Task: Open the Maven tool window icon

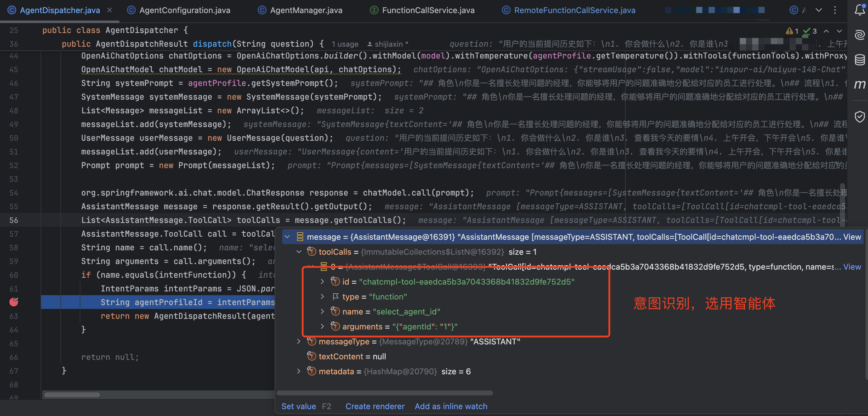Action: (860, 84)
